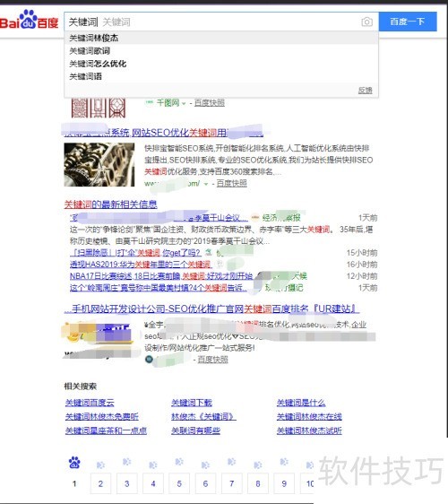The height and width of the screenshot is (504, 448).
Task: Go to results page 8
Action: [258, 483]
